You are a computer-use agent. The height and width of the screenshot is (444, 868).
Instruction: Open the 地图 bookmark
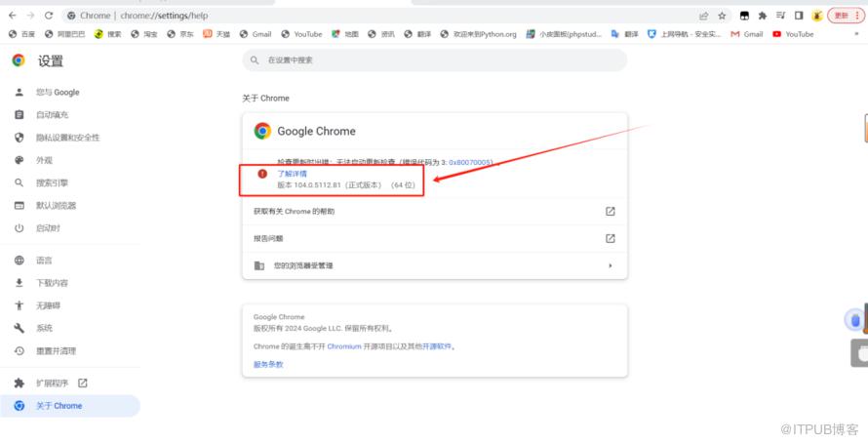(x=345, y=34)
